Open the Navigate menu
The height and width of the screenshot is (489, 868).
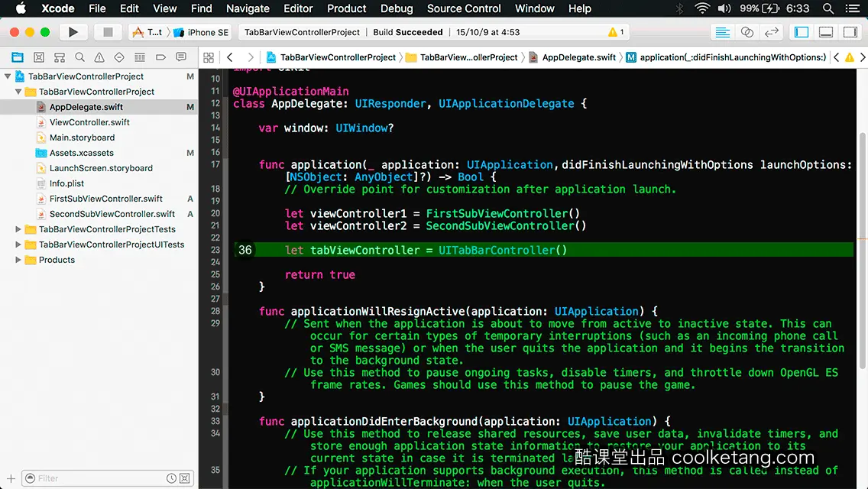point(248,8)
